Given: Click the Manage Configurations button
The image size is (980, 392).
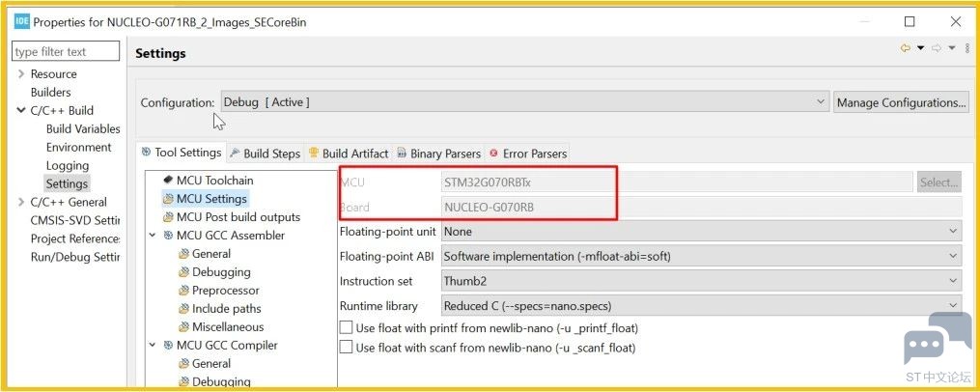Looking at the screenshot, I should click(901, 102).
